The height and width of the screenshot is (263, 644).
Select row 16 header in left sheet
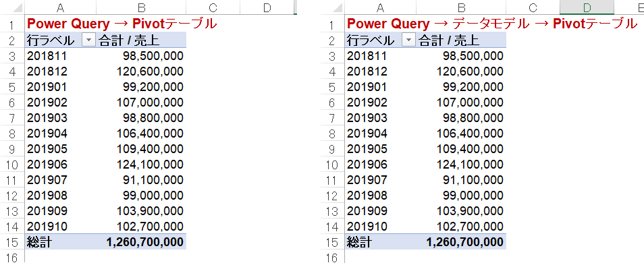click(12, 258)
